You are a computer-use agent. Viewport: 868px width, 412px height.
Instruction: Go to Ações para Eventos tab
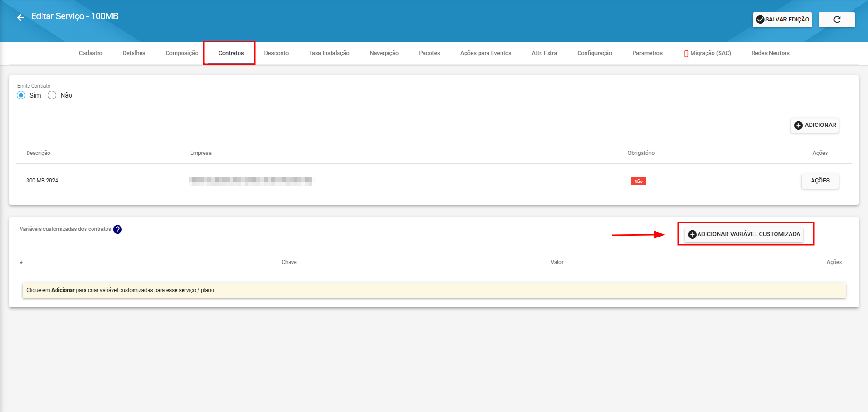(x=486, y=53)
